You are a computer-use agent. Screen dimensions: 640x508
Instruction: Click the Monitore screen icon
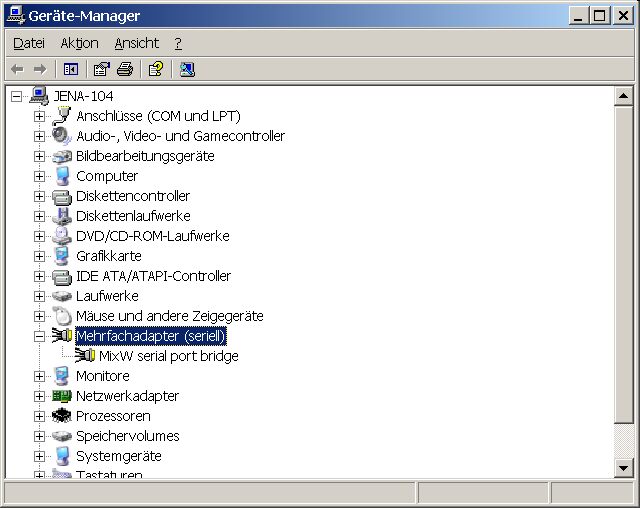click(x=62, y=376)
